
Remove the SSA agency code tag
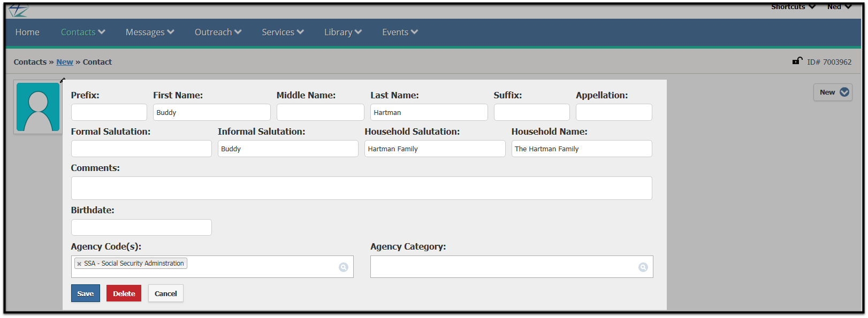[x=79, y=263]
